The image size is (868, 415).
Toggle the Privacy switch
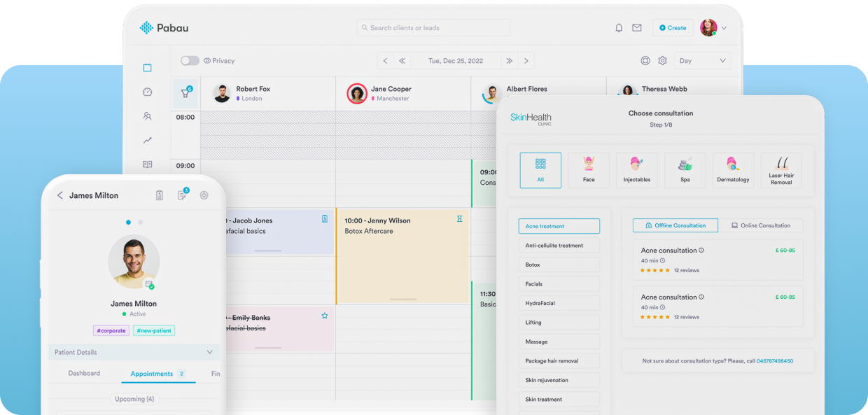coord(190,61)
